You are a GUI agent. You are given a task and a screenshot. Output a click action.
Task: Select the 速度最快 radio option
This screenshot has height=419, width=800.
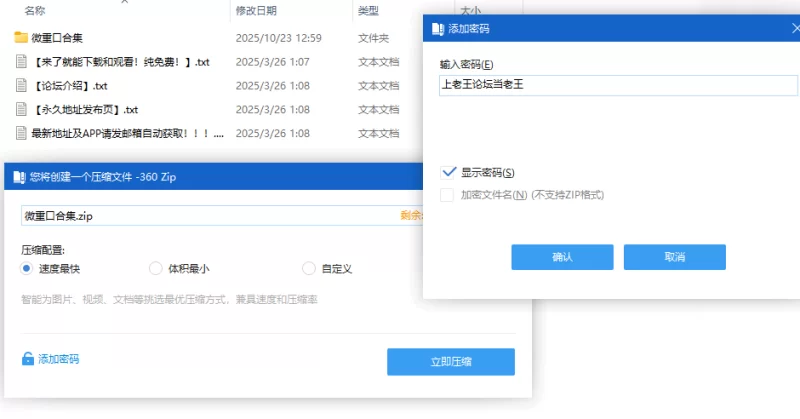pos(27,268)
